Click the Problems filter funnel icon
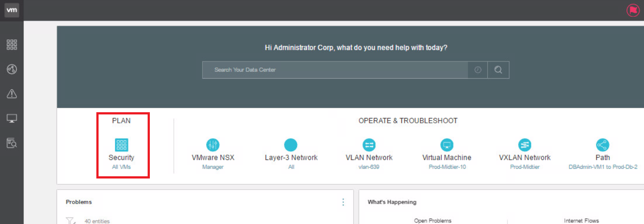 coord(70,220)
